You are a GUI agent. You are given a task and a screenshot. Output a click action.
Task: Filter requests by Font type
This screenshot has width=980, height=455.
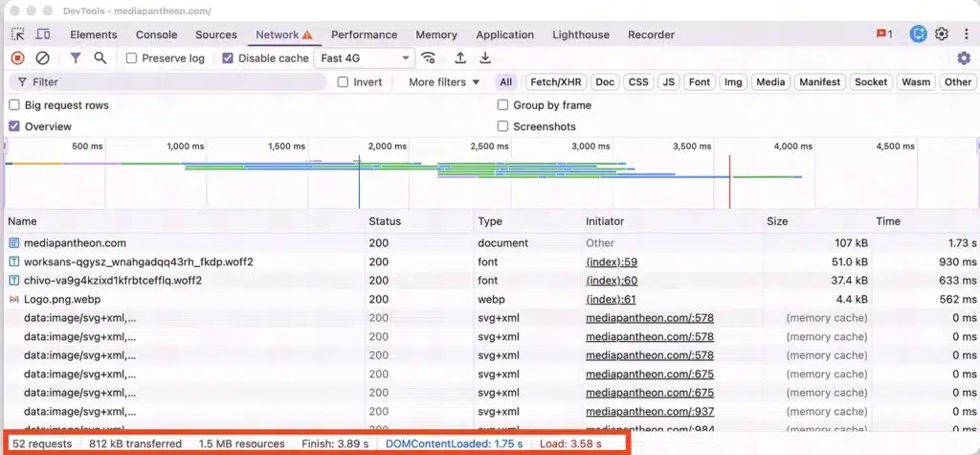700,82
